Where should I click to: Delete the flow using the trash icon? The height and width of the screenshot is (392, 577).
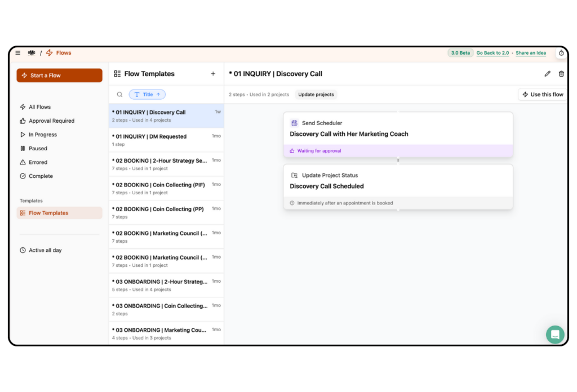click(561, 73)
